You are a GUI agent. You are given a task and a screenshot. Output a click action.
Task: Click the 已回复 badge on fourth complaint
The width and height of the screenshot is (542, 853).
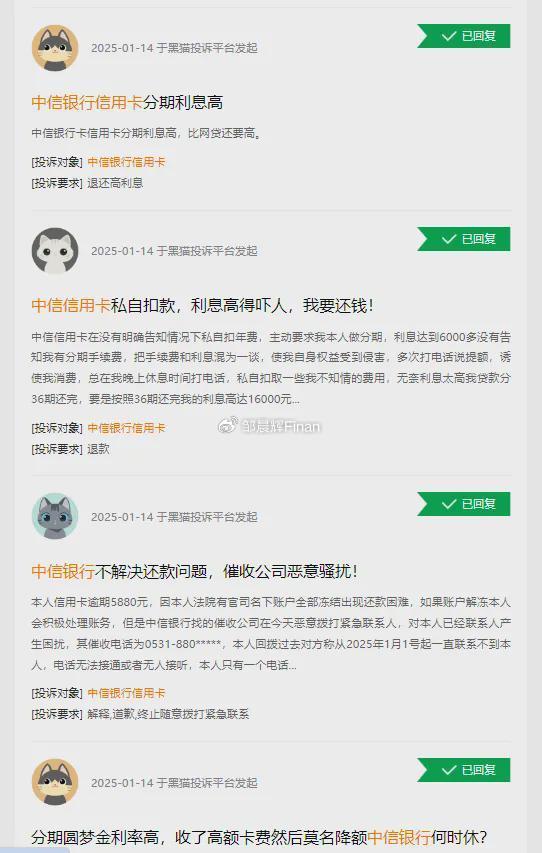pos(464,770)
